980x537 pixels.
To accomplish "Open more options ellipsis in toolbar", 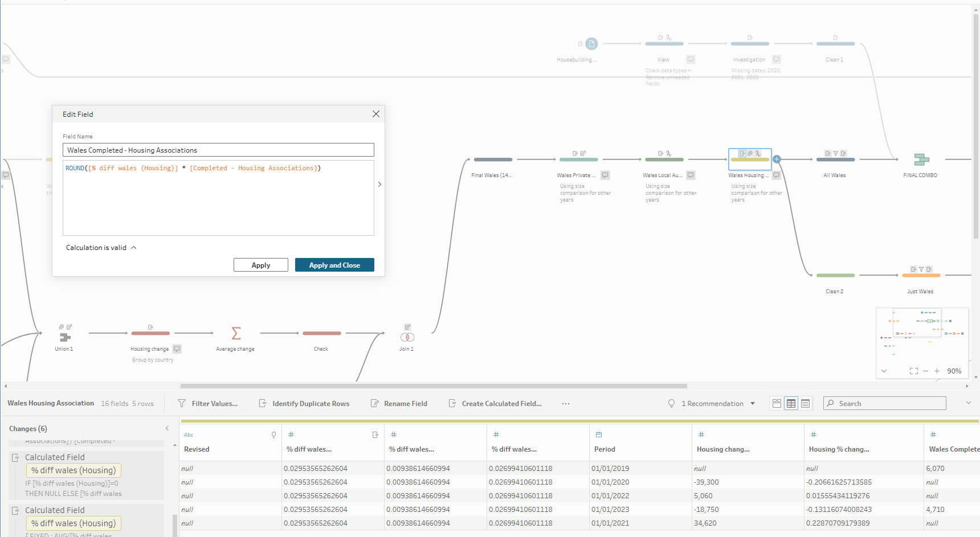I will pos(566,404).
